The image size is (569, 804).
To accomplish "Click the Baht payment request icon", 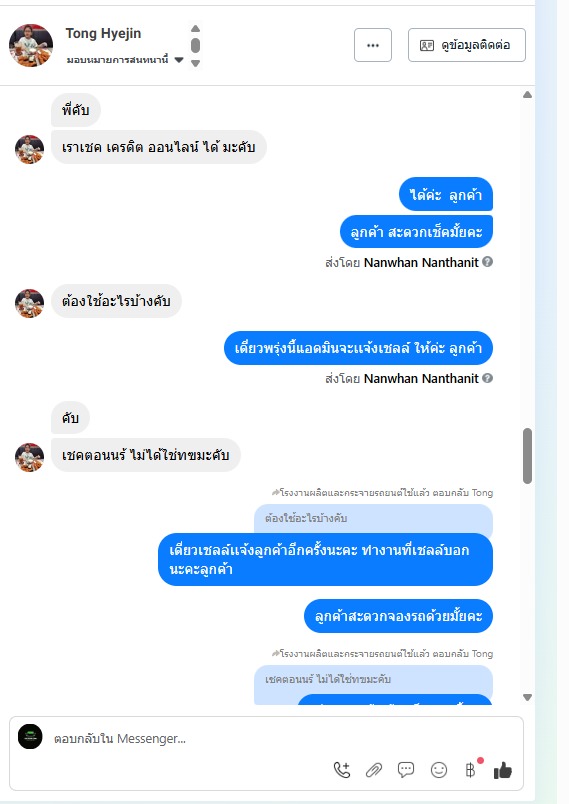I will click(x=471, y=770).
